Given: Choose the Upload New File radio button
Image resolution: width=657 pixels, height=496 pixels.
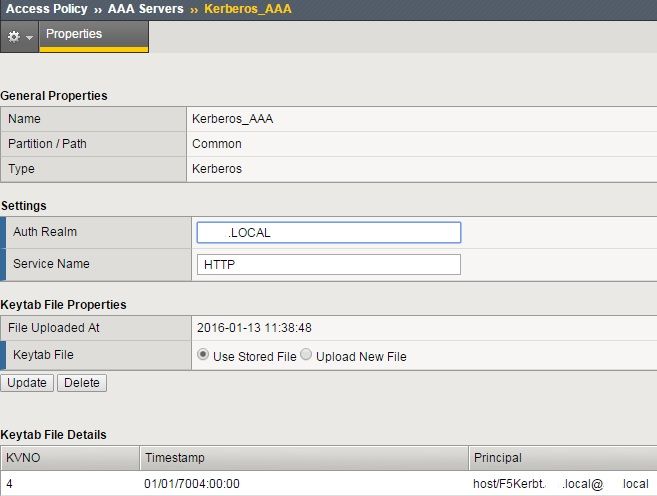Looking at the screenshot, I should point(307,355).
